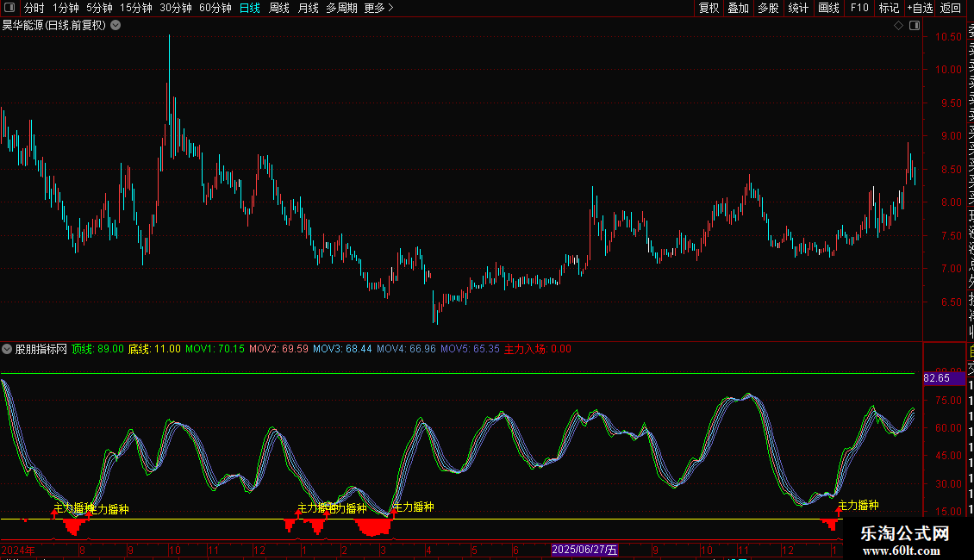Screen dimensions: 974x560
Task: Open the 多周期 multi-period view
Action: [x=341, y=8]
